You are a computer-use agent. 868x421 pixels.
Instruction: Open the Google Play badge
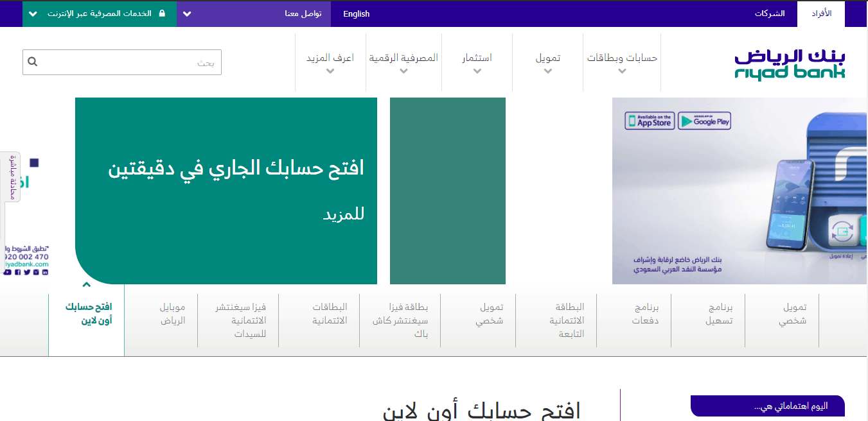coord(704,121)
